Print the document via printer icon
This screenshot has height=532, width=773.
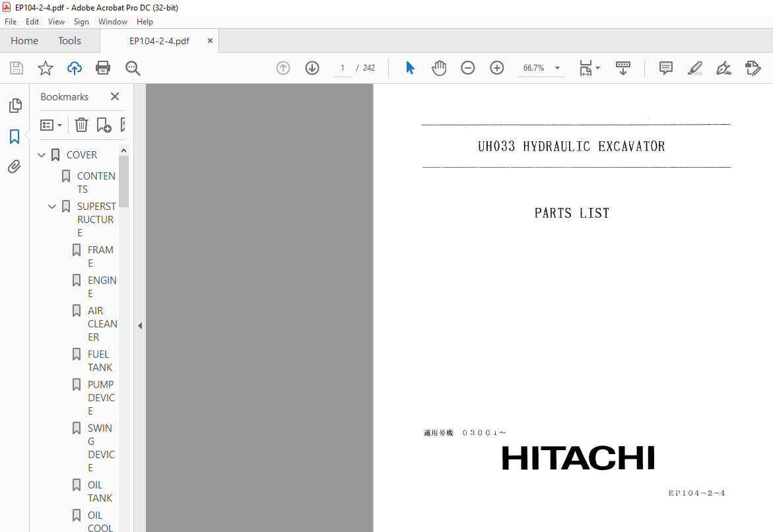[x=103, y=68]
